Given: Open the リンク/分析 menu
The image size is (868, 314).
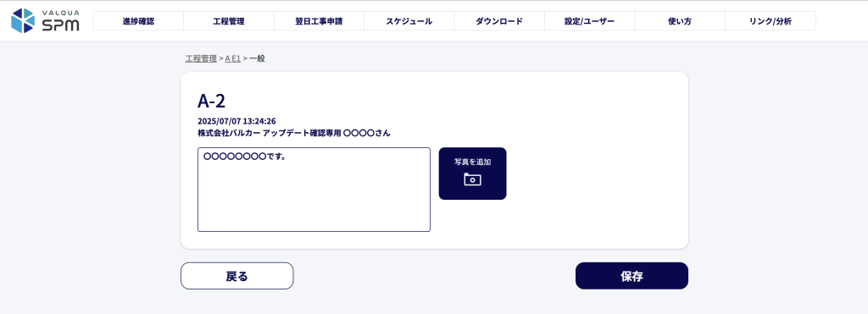Looking at the screenshot, I should click(x=770, y=21).
